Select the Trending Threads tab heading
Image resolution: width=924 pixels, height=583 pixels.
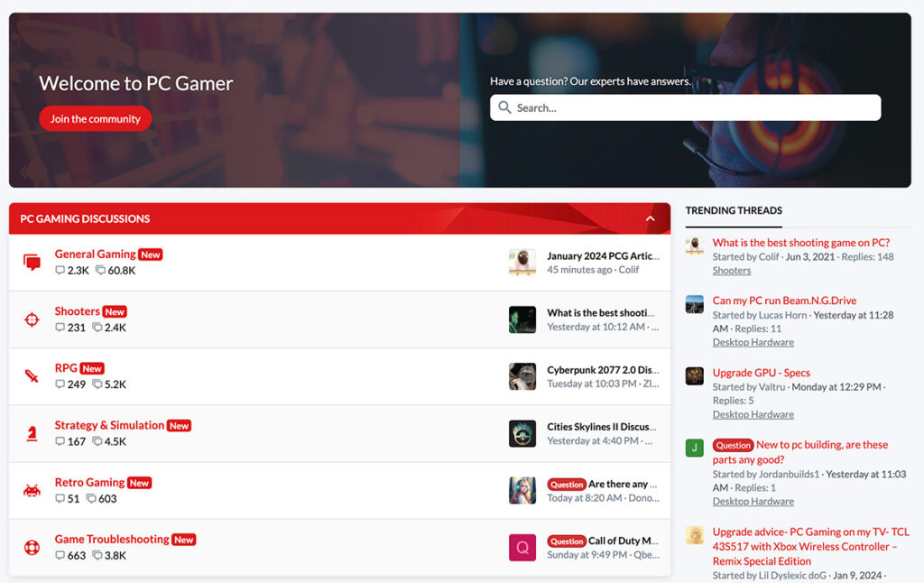click(734, 210)
